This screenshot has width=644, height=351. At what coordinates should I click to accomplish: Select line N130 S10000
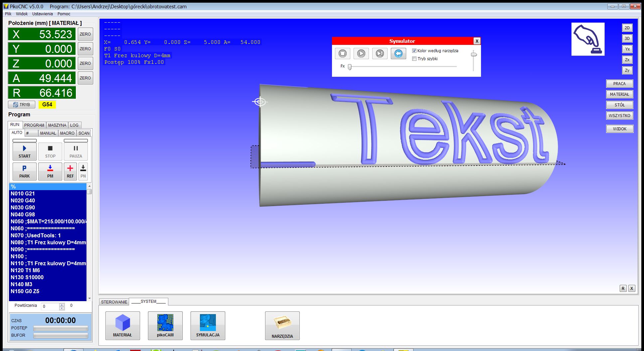[x=48, y=277]
